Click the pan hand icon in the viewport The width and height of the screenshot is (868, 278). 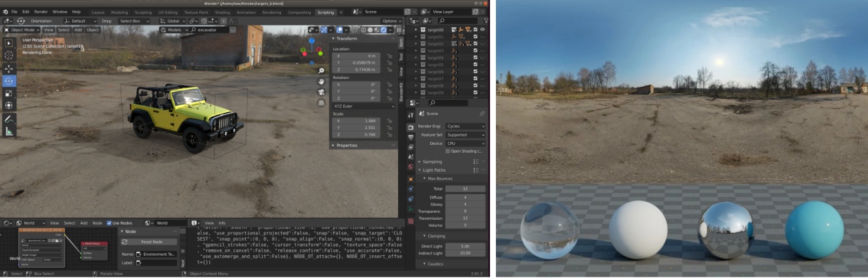pyautogui.click(x=321, y=81)
